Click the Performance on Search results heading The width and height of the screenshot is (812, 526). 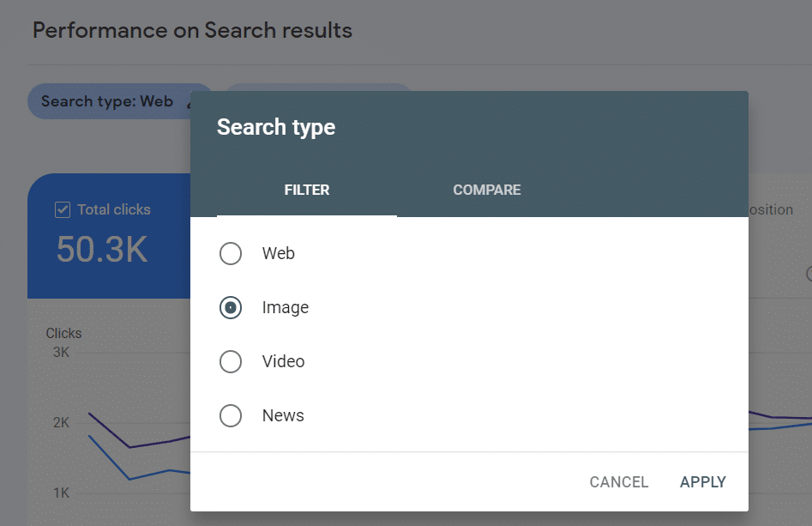[192, 31]
